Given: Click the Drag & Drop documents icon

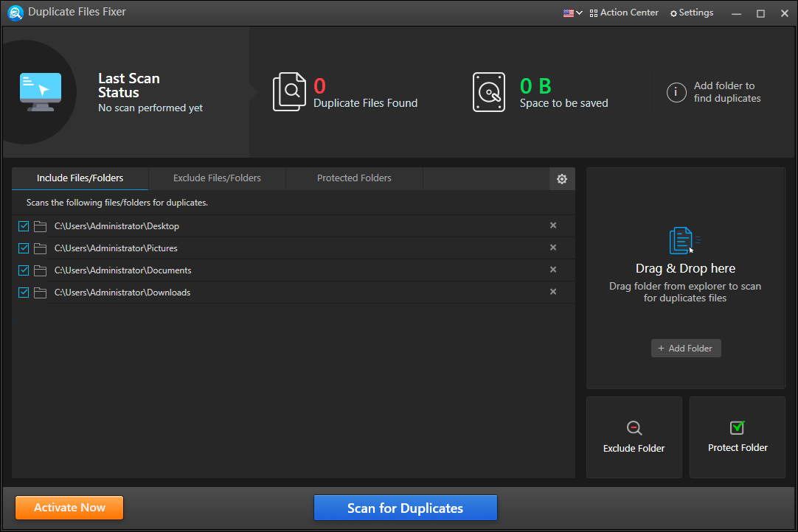Looking at the screenshot, I should (x=683, y=239).
